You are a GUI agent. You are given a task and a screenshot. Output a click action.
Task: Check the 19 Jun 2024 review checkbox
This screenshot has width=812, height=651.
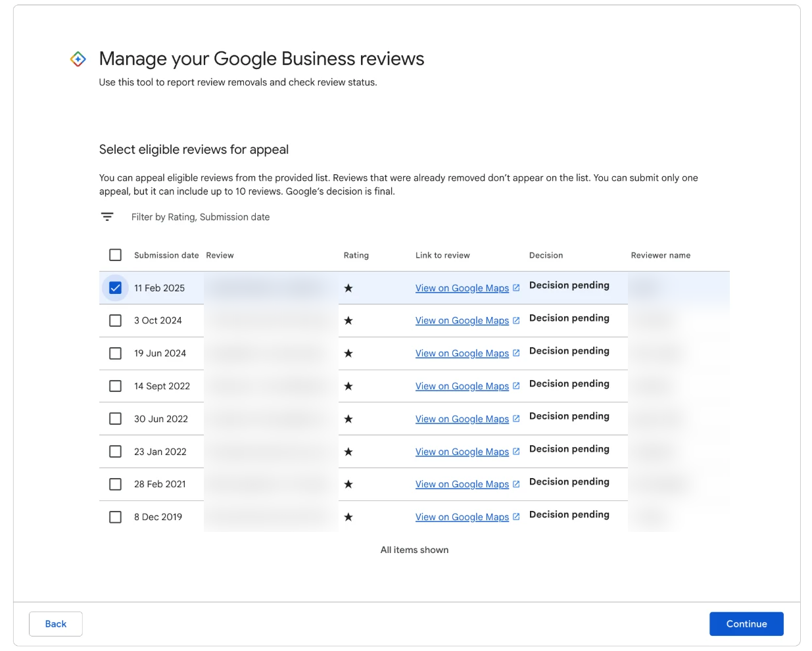pyautogui.click(x=115, y=353)
